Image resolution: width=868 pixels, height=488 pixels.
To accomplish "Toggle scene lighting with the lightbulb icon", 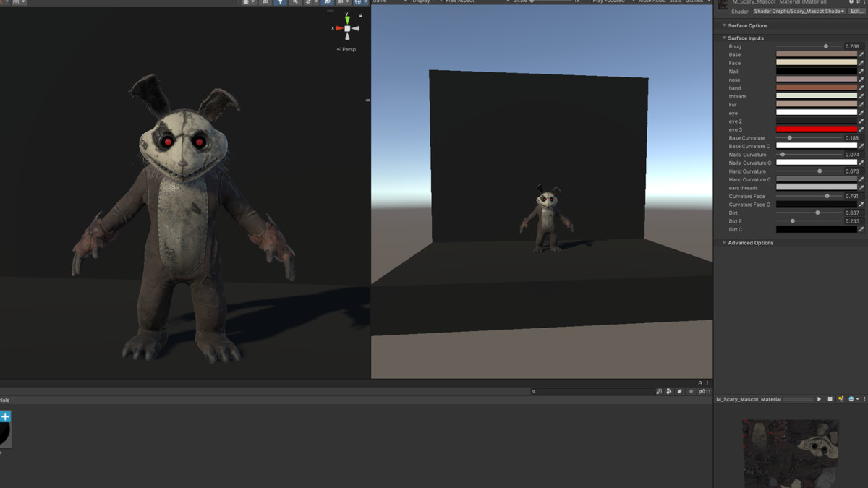I will (x=280, y=2).
